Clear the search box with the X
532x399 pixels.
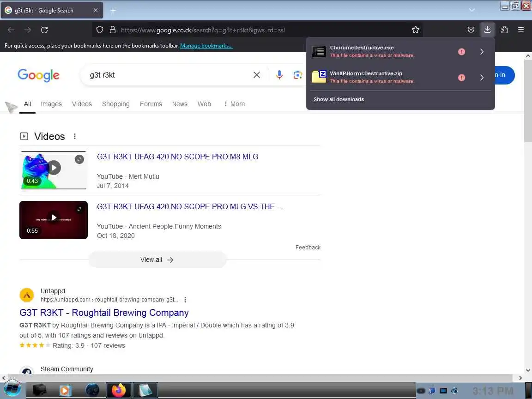[256, 75]
